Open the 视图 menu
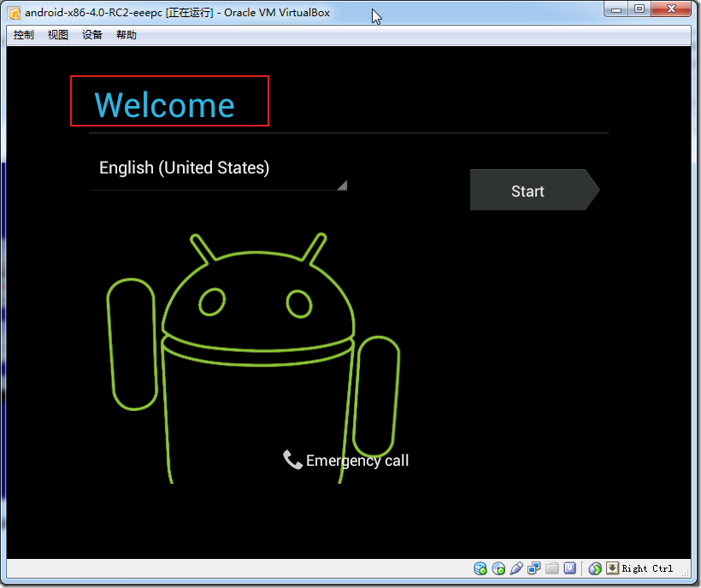 click(57, 35)
